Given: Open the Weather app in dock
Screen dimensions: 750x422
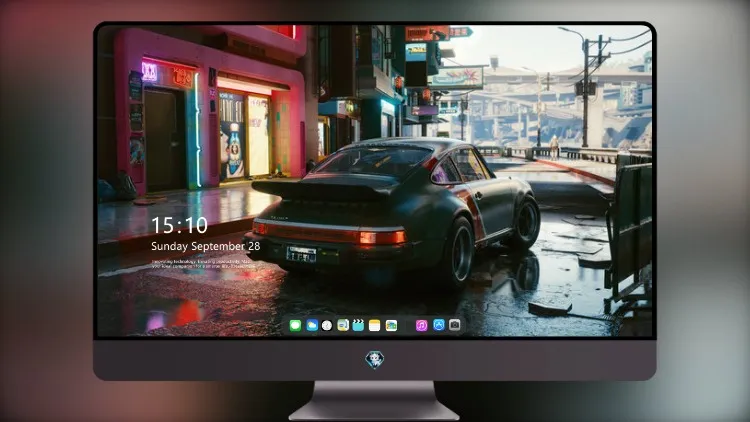Looking at the screenshot, I should (312, 326).
